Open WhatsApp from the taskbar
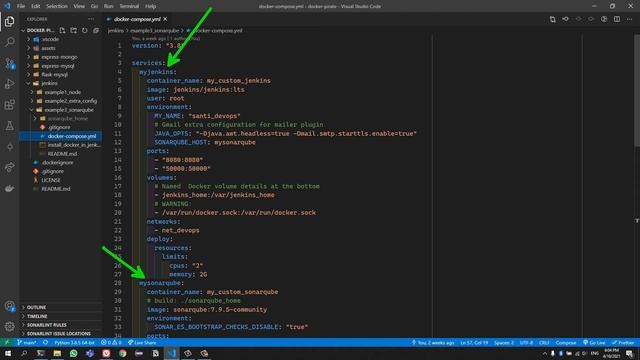This screenshot has width=640, height=360. pyautogui.click(x=73, y=353)
